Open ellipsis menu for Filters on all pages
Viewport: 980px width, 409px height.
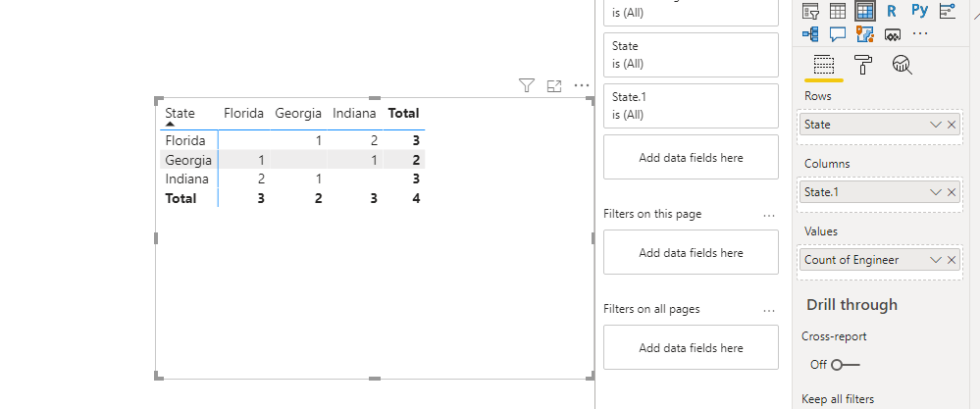[x=769, y=310]
